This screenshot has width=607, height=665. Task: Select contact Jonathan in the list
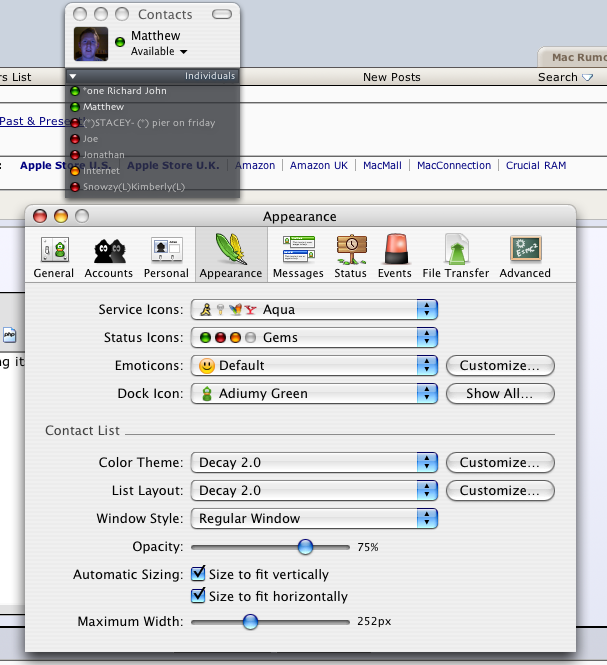point(153,155)
